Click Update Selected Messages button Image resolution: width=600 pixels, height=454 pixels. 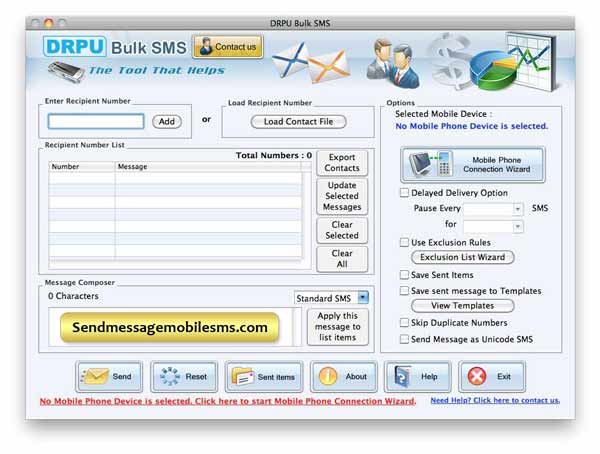coord(342,196)
